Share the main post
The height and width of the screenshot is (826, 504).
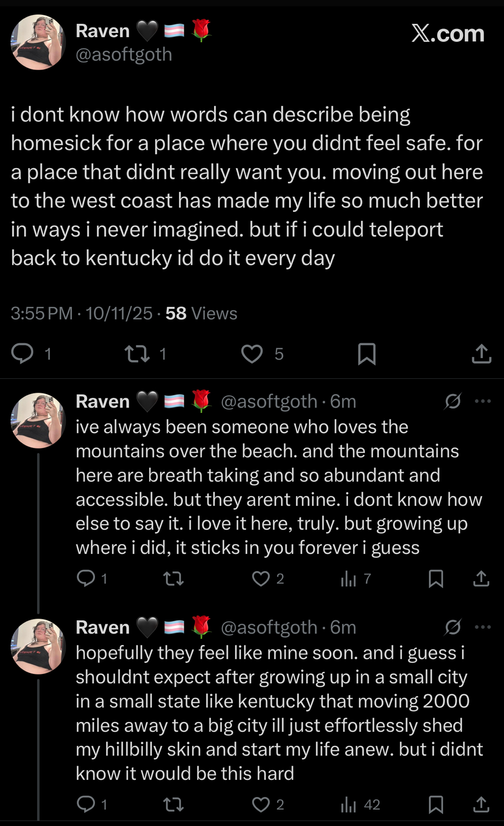click(481, 354)
